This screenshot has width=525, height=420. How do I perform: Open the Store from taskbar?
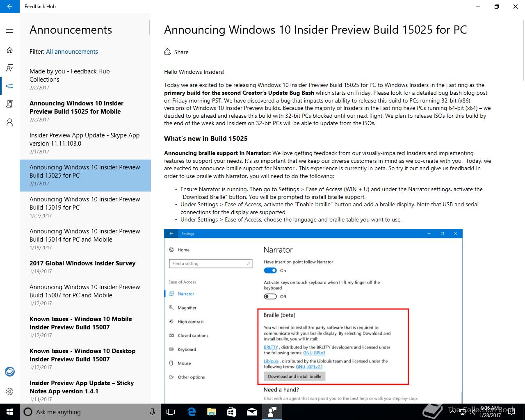[x=231, y=412]
